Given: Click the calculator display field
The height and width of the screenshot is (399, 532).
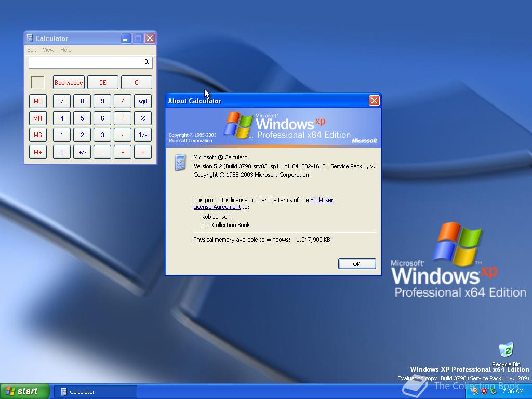Looking at the screenshot, I should coord(90,62).
